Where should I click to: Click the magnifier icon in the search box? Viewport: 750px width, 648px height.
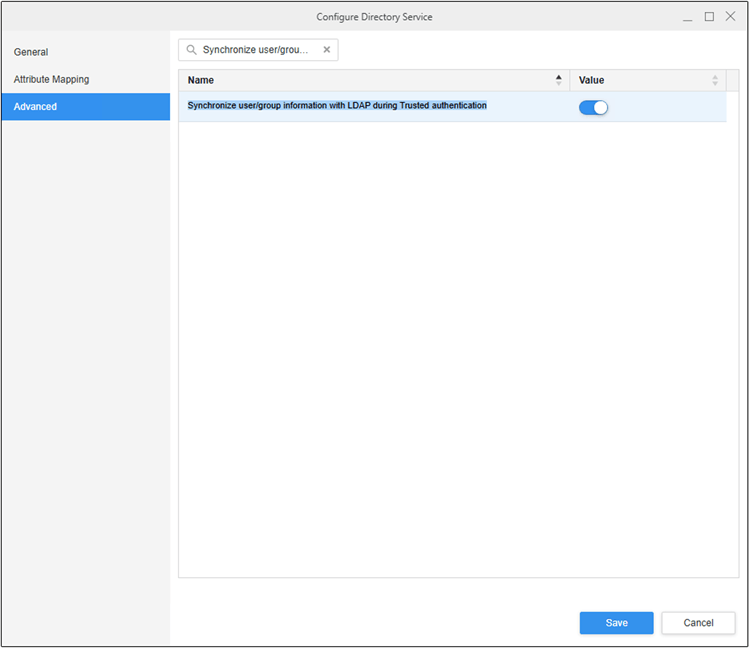pyautogui.click(x=191, y=50)
